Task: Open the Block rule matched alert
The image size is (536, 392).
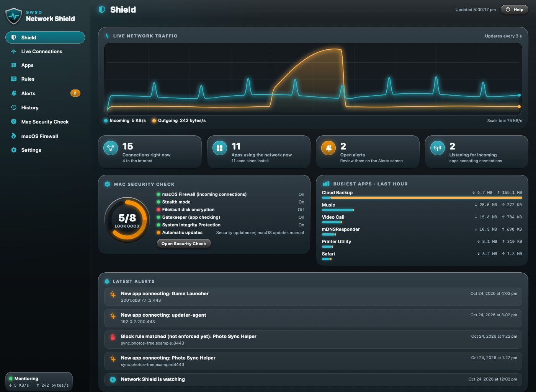Action: (x=313, y=340)
